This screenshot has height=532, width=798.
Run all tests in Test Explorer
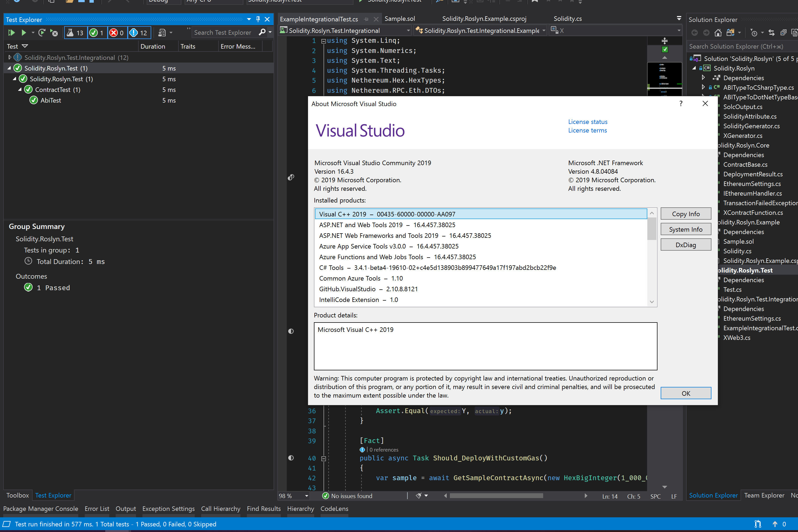click(x=11, y=33)
